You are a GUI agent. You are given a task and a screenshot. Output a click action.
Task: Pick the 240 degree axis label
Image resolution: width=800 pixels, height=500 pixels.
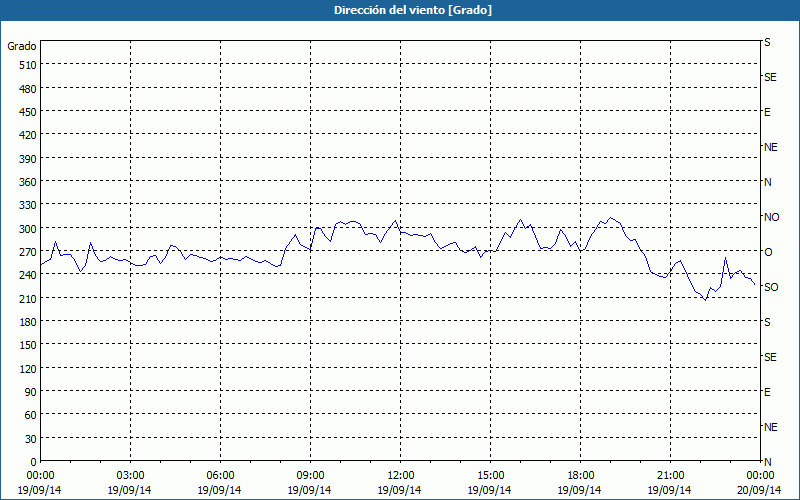pyautogui.click(x=28, y=275)
